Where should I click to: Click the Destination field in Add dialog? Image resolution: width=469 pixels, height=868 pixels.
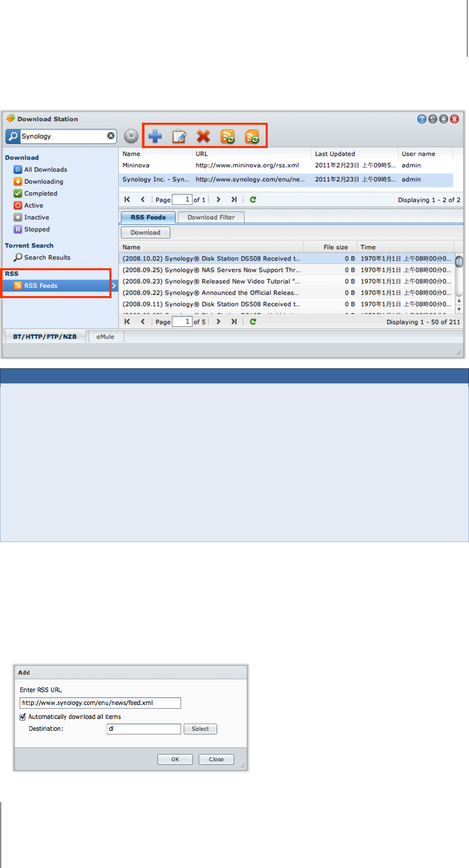(144, 729)
